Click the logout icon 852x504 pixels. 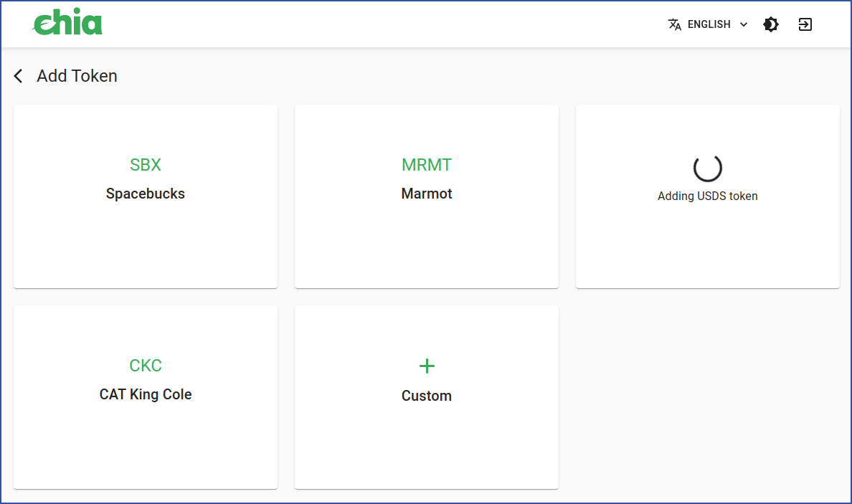point(805,24)
